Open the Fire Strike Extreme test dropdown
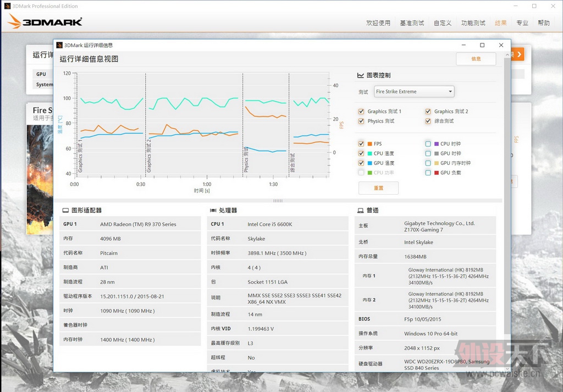The image size is (563, 392). pos(414,91)
